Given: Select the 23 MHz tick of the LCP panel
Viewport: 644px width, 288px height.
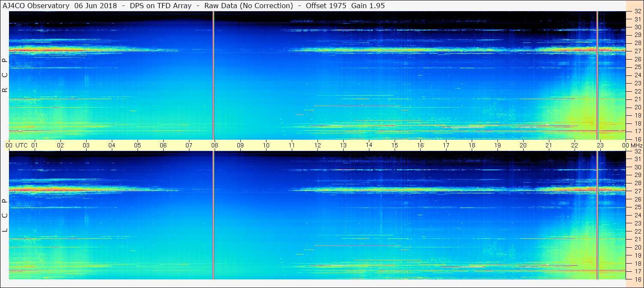Looking at the screenshot, I should coord(637,223).
